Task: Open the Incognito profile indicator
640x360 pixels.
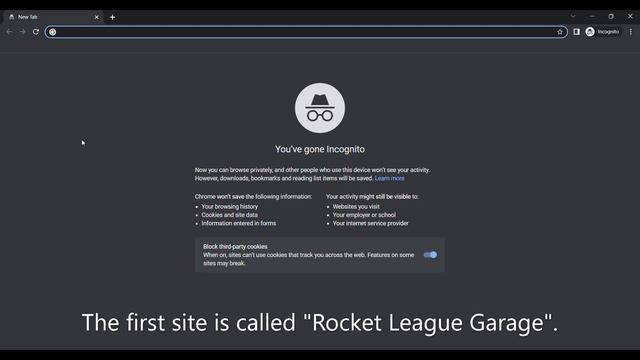Action: click(x=603, y=32)
